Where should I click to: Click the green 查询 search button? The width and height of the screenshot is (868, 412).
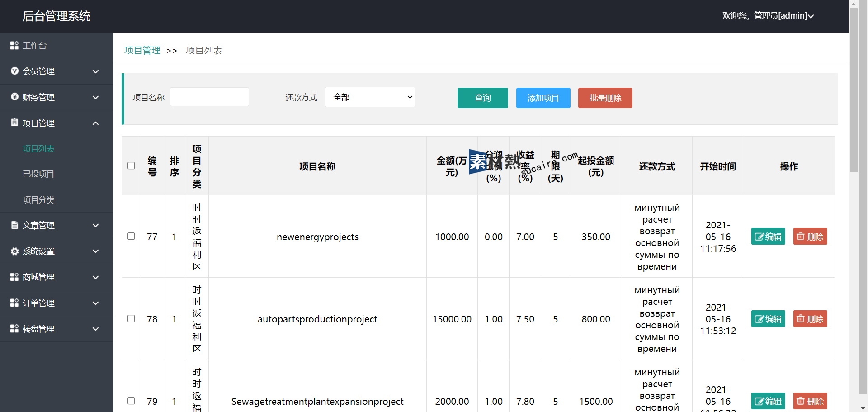(483, 98)
